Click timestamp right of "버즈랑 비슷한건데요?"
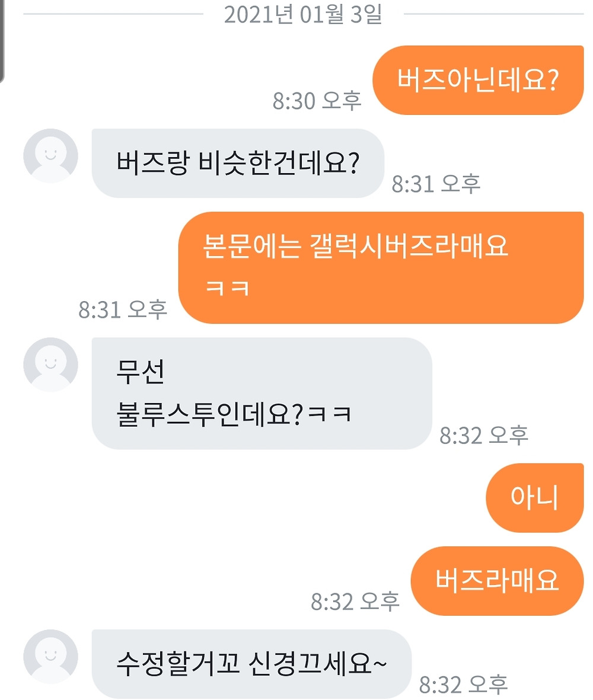This screenshot has height=700, width=593. (436, 184)
